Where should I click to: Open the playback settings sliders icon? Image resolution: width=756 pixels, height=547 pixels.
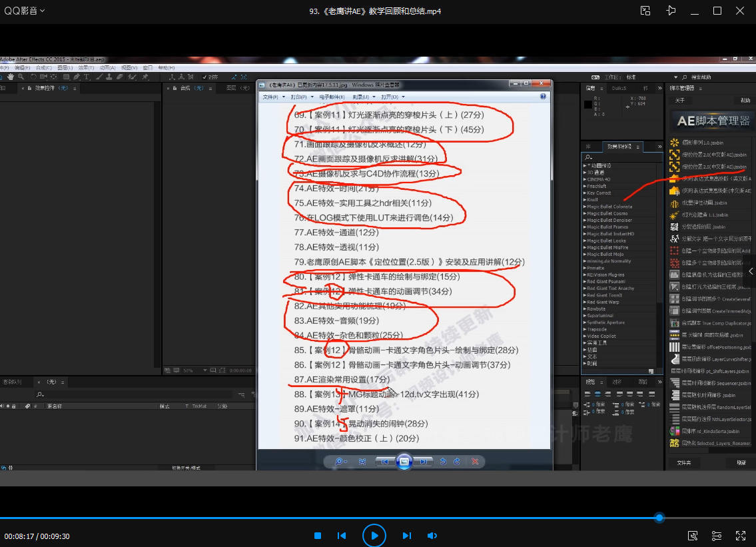pos(717,536)
